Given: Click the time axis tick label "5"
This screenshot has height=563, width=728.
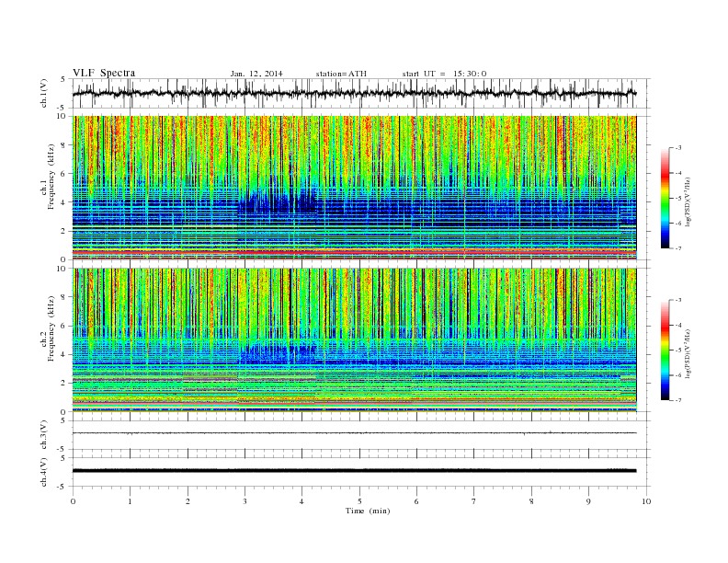Looking at the screenshot, I should pos(359,501).
